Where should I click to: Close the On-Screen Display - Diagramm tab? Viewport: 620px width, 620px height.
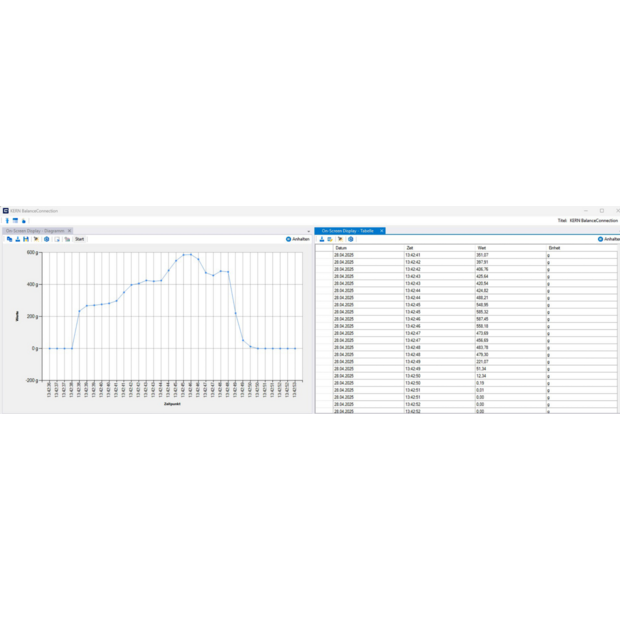(x=69, y=230)
